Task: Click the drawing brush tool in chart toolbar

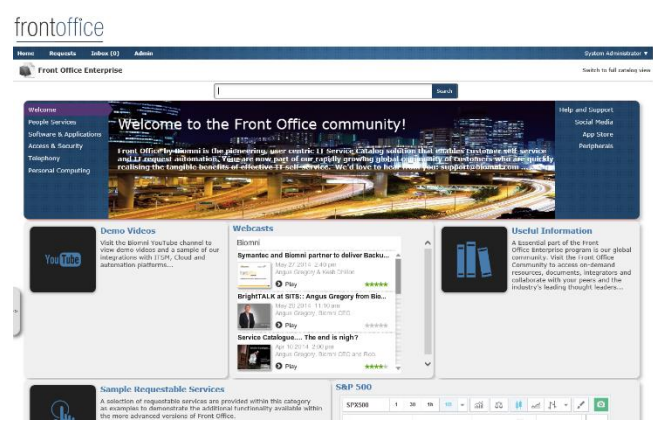Action: [581, 405]
